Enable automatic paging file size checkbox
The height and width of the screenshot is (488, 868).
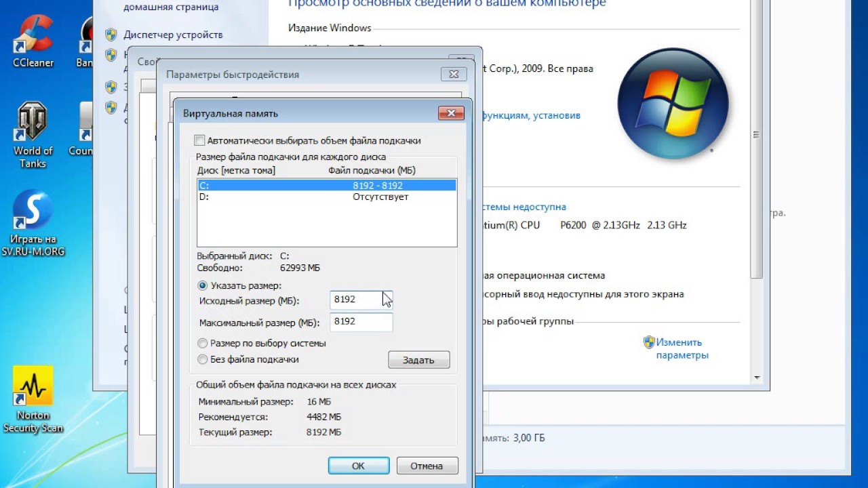199,141
